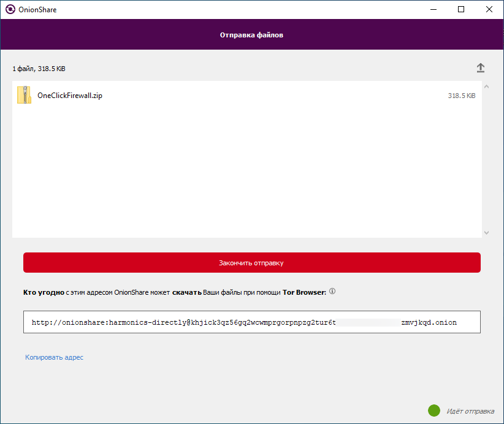The width and height of the screenshot is (504, 424).
Task: Toggle the upload history arrow icon
Action: [x=481, y=68]
